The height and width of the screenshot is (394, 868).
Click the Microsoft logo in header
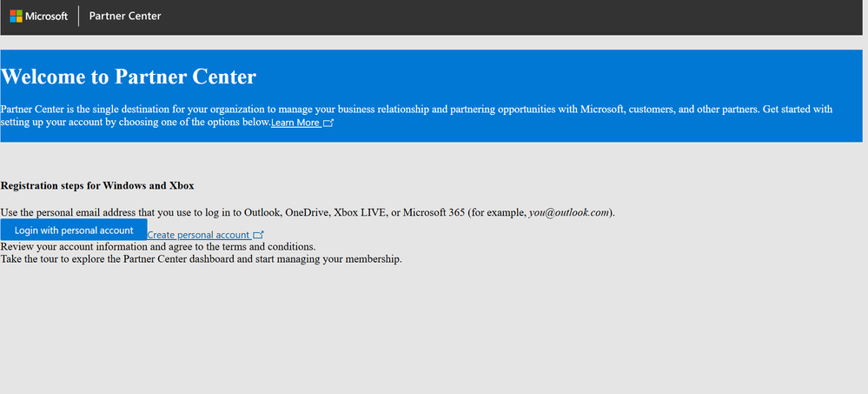click(39, 16)
